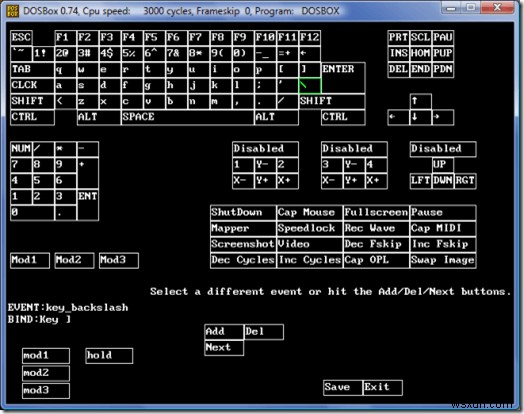Click the first joystick Disabled box
This screenshot has height=414, width=524.
(x=265, y=149)
